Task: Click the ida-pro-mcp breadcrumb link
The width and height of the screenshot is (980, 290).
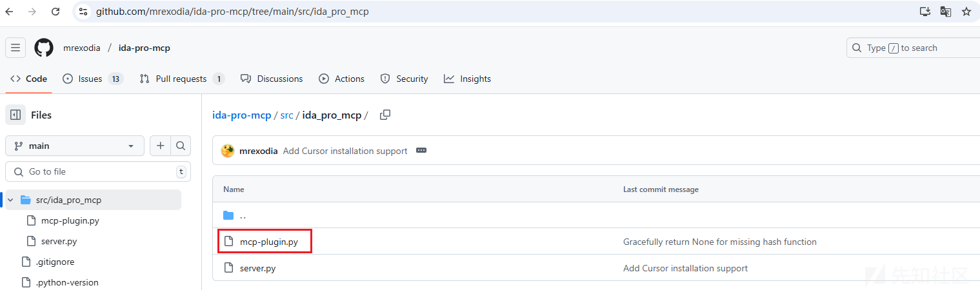Action: 242,115
